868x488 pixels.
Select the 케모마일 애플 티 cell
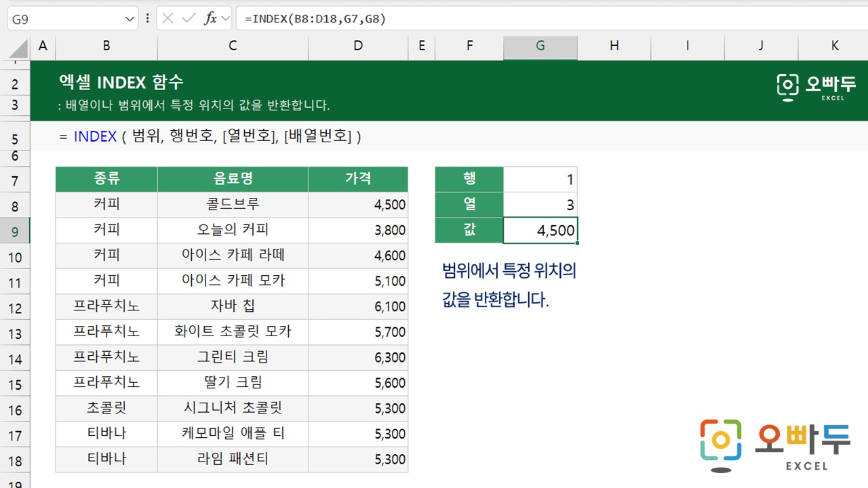pyautogui.click(x=233, y=434)
